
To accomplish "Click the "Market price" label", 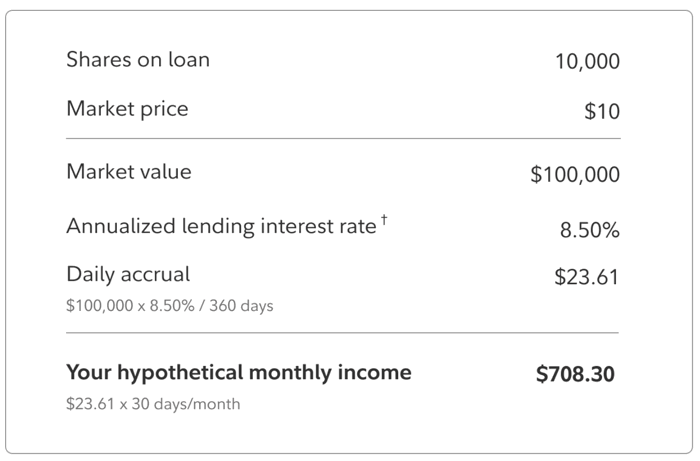I will 127,108.
